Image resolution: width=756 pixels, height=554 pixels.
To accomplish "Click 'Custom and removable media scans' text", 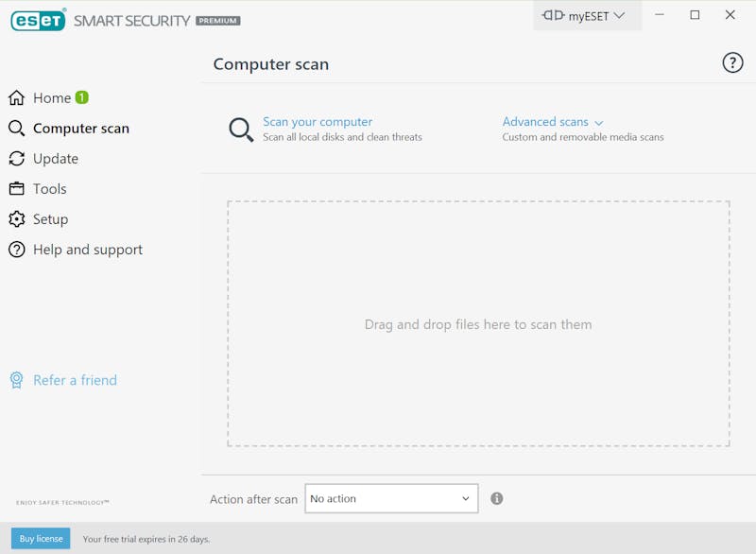I will (583, 137).
